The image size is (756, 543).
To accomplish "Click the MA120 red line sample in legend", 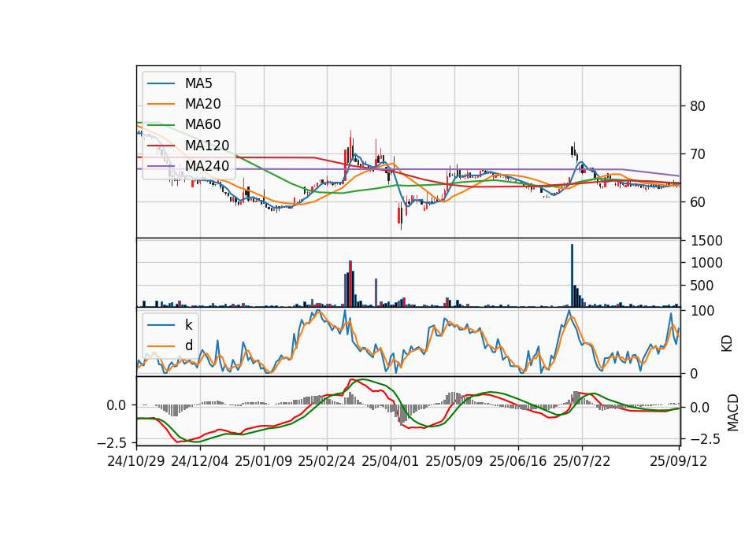I will 161,146.
